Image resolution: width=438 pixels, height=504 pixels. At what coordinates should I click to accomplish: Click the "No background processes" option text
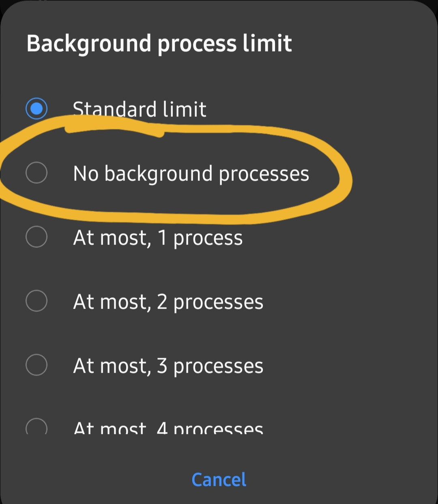coord(191,174)
